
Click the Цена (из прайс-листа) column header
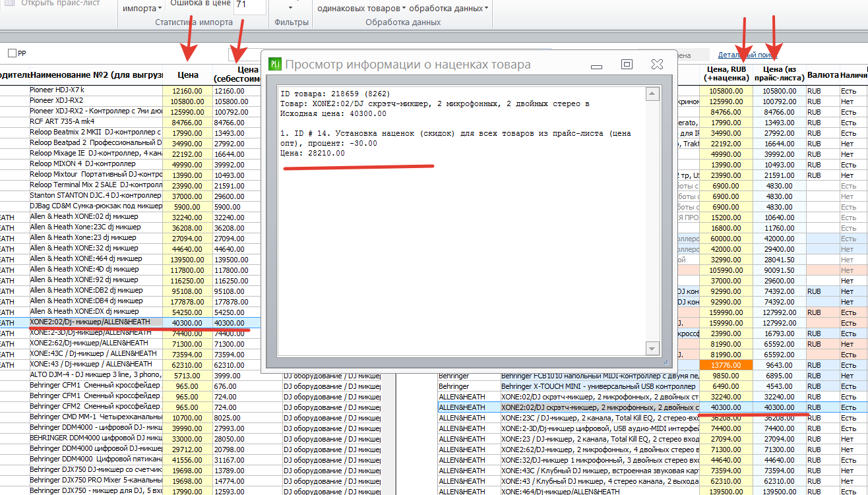(779, 73)
